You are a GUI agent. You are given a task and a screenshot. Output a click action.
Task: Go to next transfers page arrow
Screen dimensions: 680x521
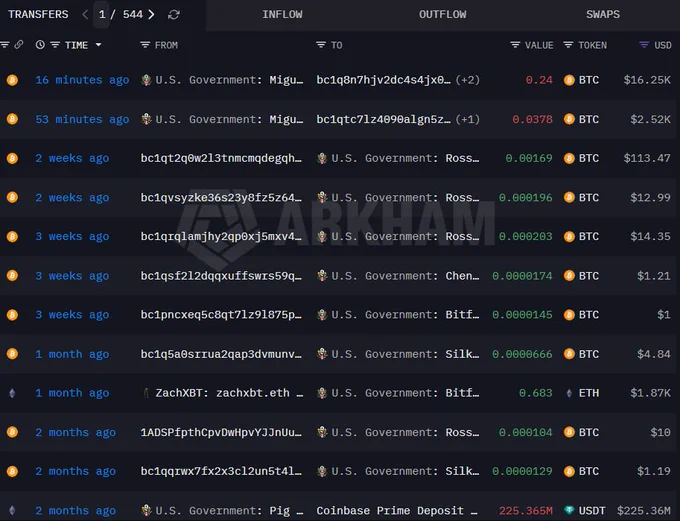point(151,14)
